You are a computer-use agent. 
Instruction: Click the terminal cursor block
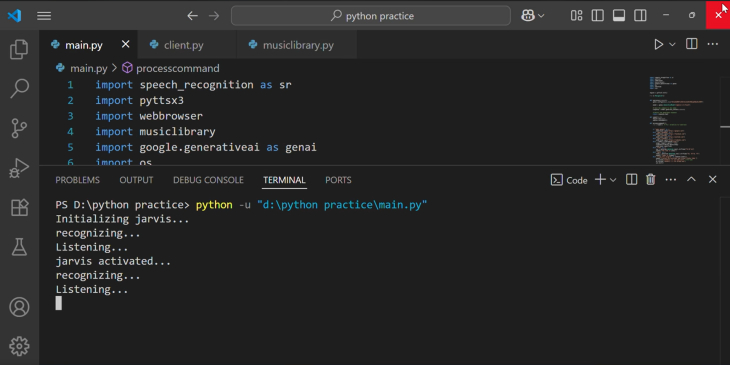[x=59, y=303]
